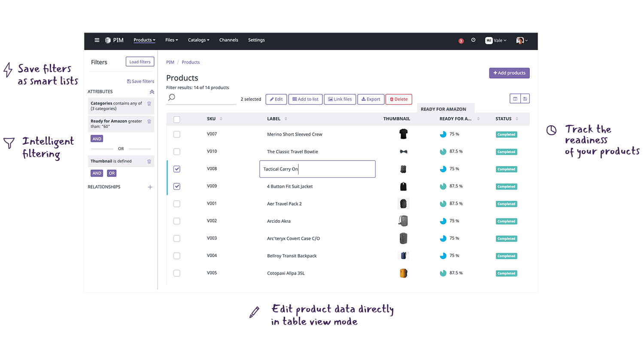Image resolution: width=644 pixels, height=339 pixels.
Task: Click the save view icon
Action: click(525, 98)
